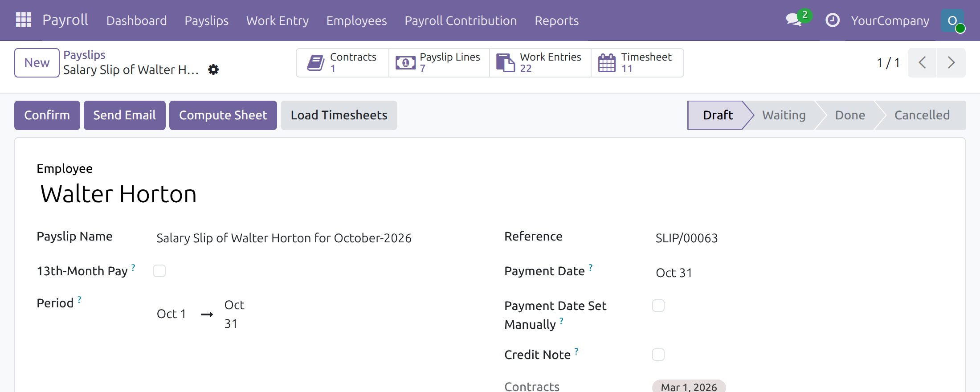Image resolution: width=980 pixels, height=392 pixels.
Task: Select the Waiting status stage
Action: pyautogui.click(x=784, y=115)
